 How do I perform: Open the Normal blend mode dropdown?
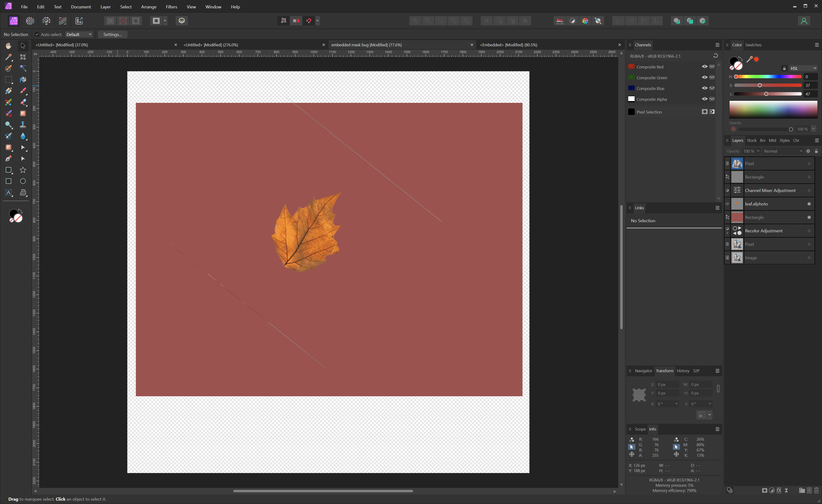tap(783, 151)
